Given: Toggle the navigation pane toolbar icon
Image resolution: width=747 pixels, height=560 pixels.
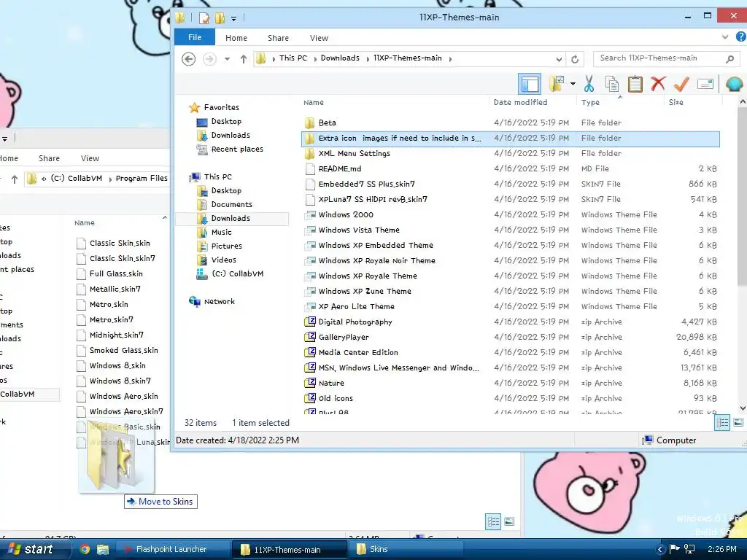Looking at the screenshot, I should pos(530,85).
